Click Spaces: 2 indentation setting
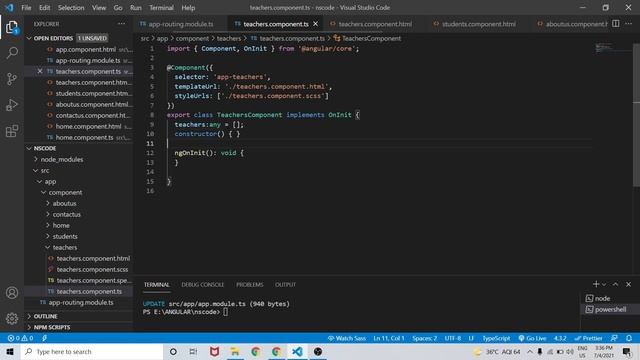 (424, 338)
